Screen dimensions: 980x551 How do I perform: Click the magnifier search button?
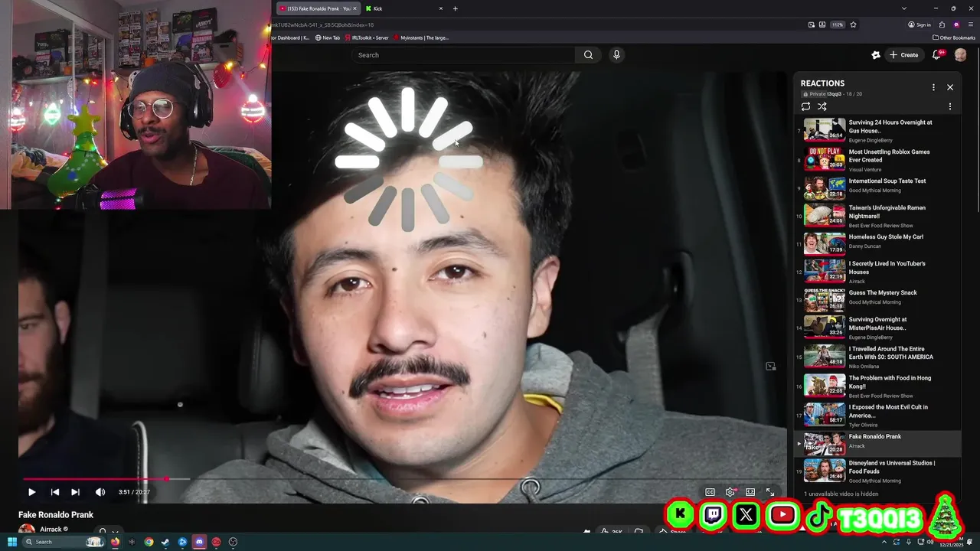pyautogui.click(x=588, y=55)
